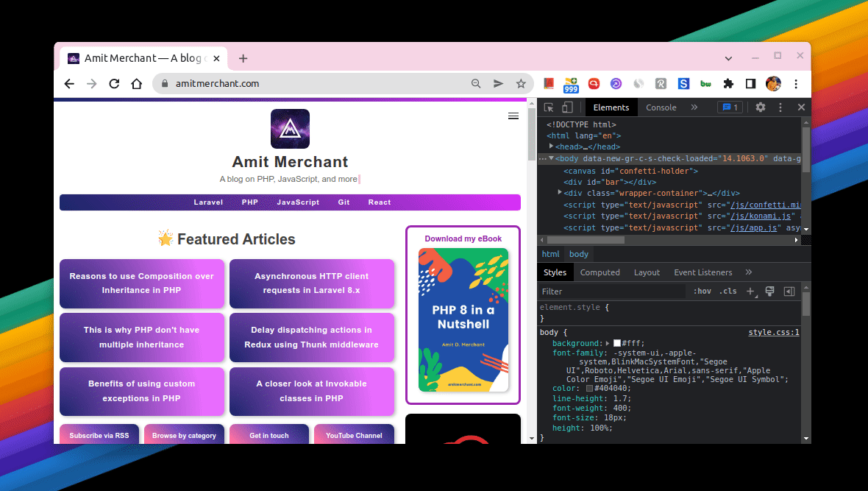Image resolution: width=868 pixels, height=491 pixels.
Task: Click the zoom magnifier in address bar
Action: pos(475,84)
